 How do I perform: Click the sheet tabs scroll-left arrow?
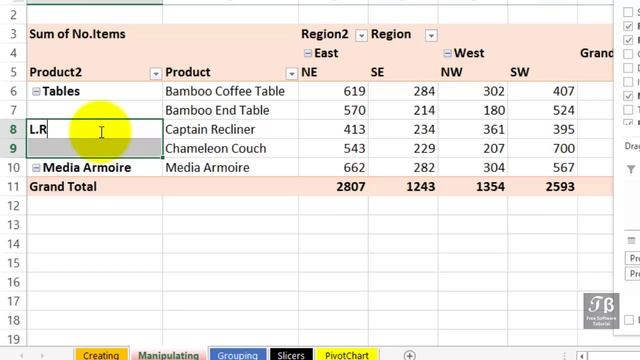coord(21,356)
